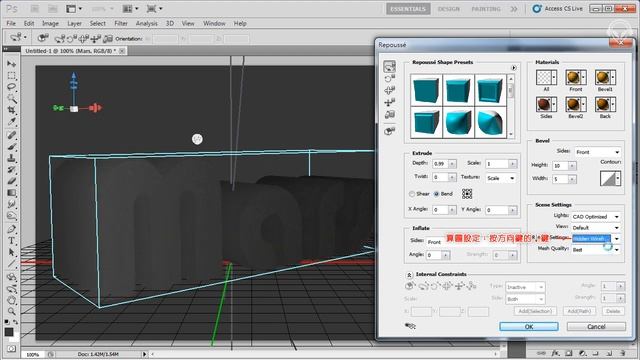
Task: Select the Healing Brush tool
Action: tap(11, 135)
